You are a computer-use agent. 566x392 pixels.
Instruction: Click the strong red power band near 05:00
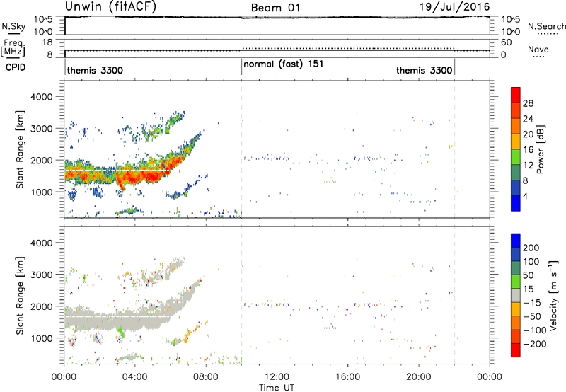tap(153, 175)
